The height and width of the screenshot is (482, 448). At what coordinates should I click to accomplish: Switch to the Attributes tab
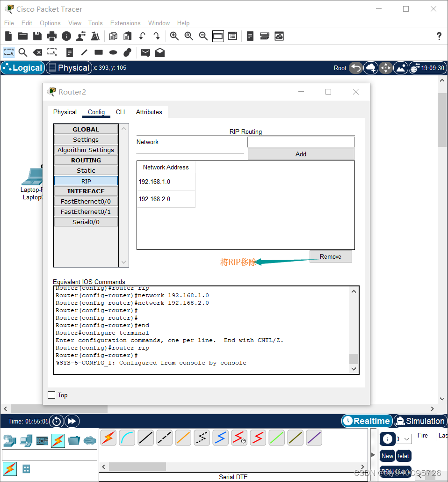(x=149, y=112)
